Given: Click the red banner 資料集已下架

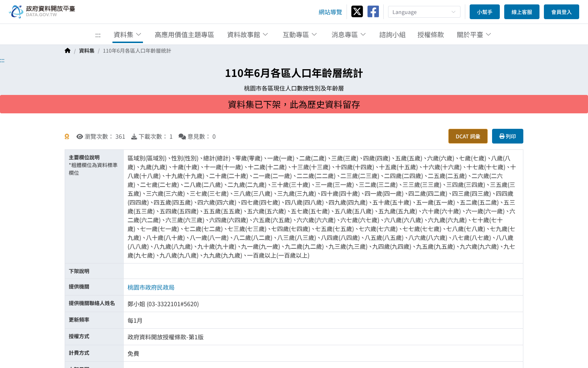Looking at the screenshot, I should tap(294, 105).
